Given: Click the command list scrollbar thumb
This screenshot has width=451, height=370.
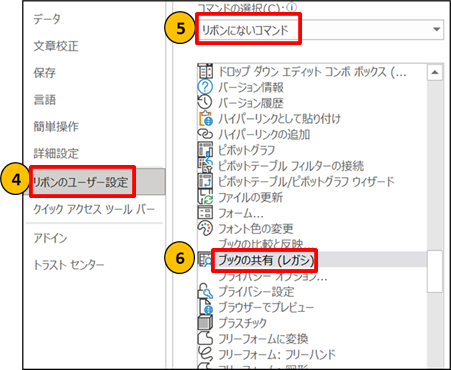Looking at the screenshot, I should (x=435, y=271).
